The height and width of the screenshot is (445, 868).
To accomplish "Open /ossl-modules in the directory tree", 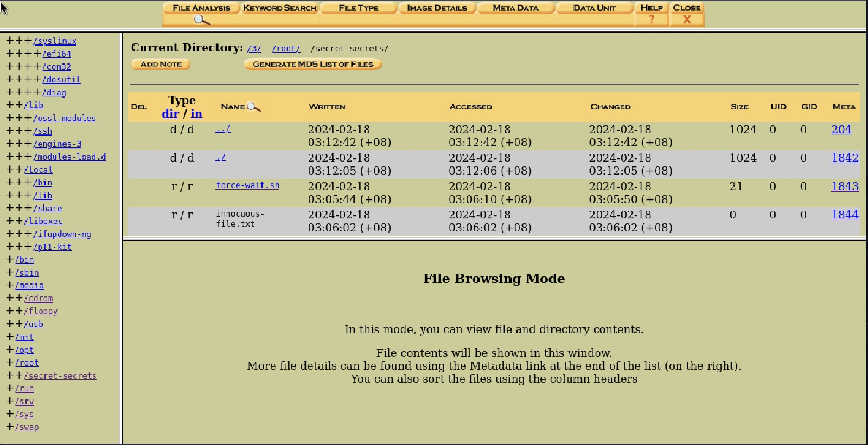I will pyautogui.click(x=65, y=118).
